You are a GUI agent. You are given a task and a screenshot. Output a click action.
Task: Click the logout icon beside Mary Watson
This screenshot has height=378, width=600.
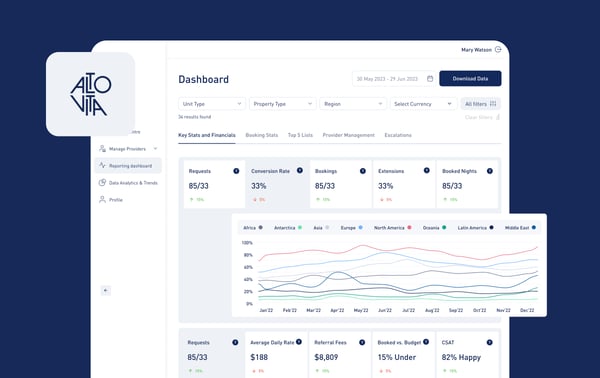coord(498,49)
